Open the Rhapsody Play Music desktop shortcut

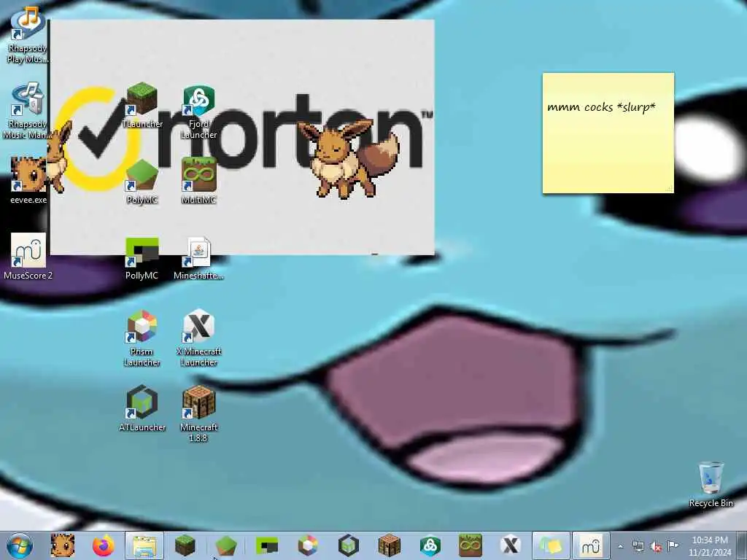[28, 34]
